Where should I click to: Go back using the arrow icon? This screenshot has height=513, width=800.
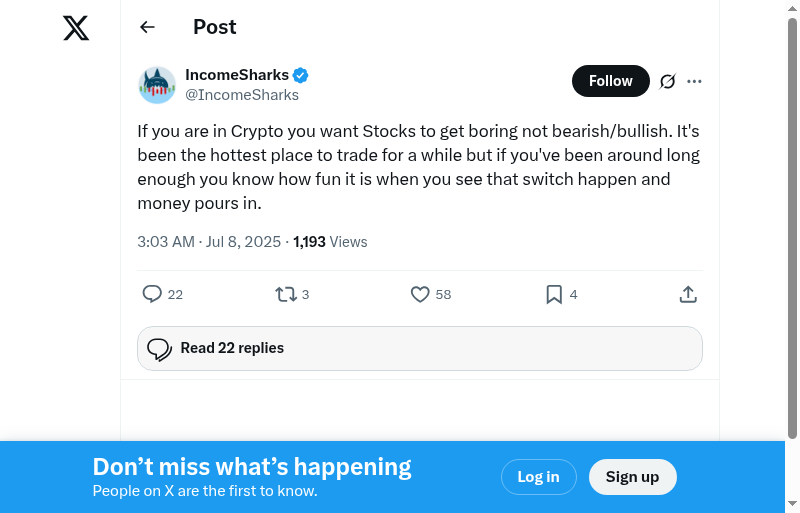148,27
